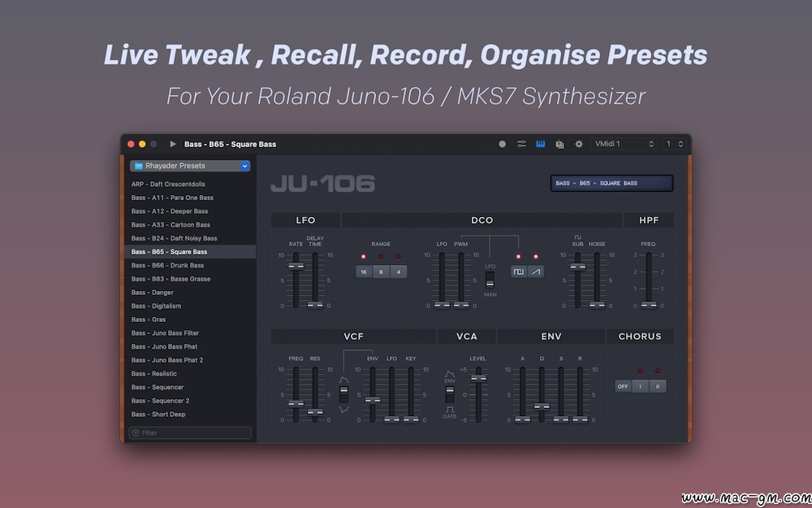Toggle the pulse waveform button
Screen dimensions: 812x508
click(518, 271)
